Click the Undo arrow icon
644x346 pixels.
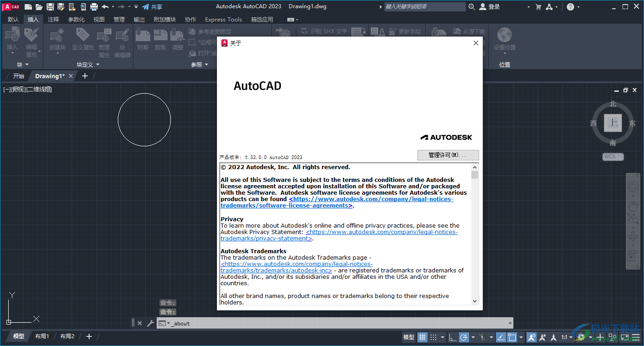point(105,7)
